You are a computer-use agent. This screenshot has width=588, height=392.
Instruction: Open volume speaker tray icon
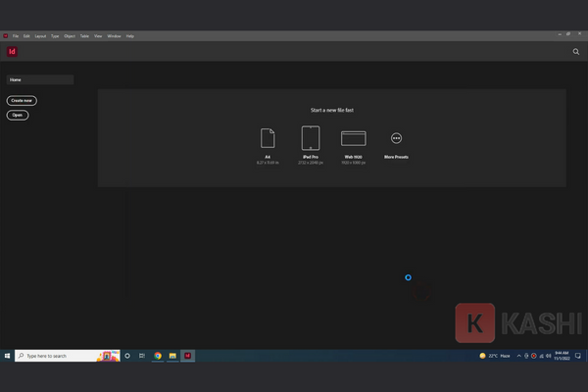pyautogui.click(x=548, y=356)
